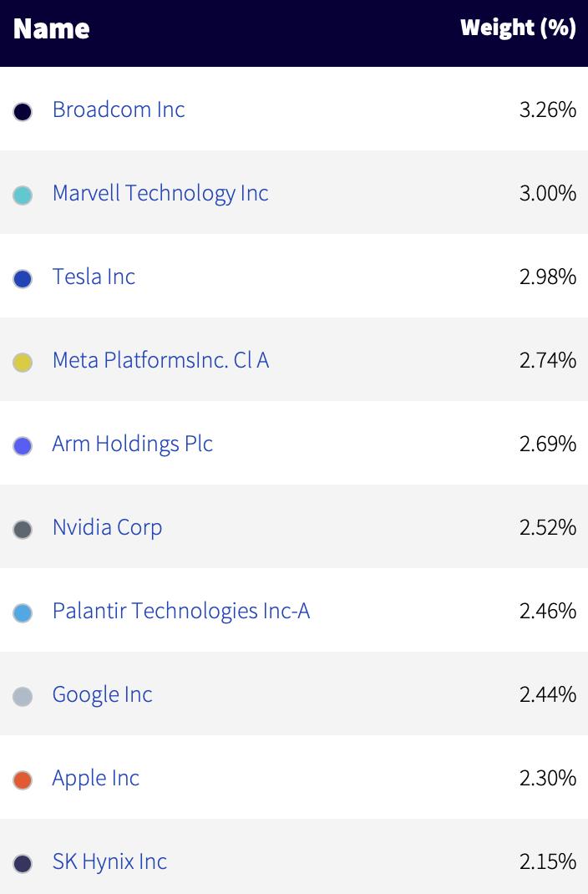Open the Nvidia Corp holding
588x894 pixels.
coord(107,527)
